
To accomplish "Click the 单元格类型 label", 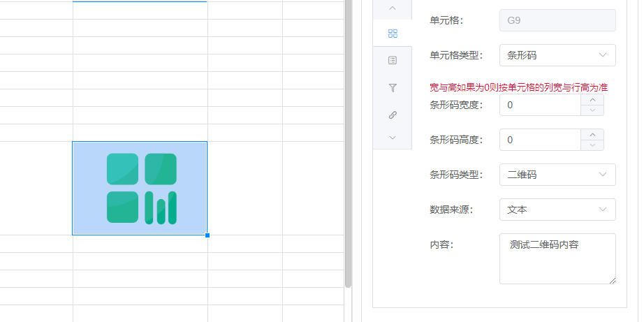I will [456, 55].
